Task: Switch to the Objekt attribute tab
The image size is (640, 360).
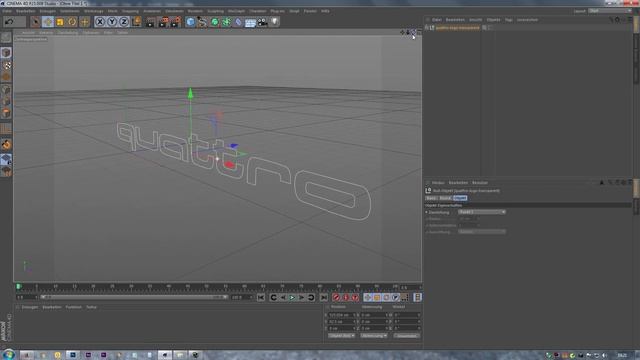Action: 460,198
